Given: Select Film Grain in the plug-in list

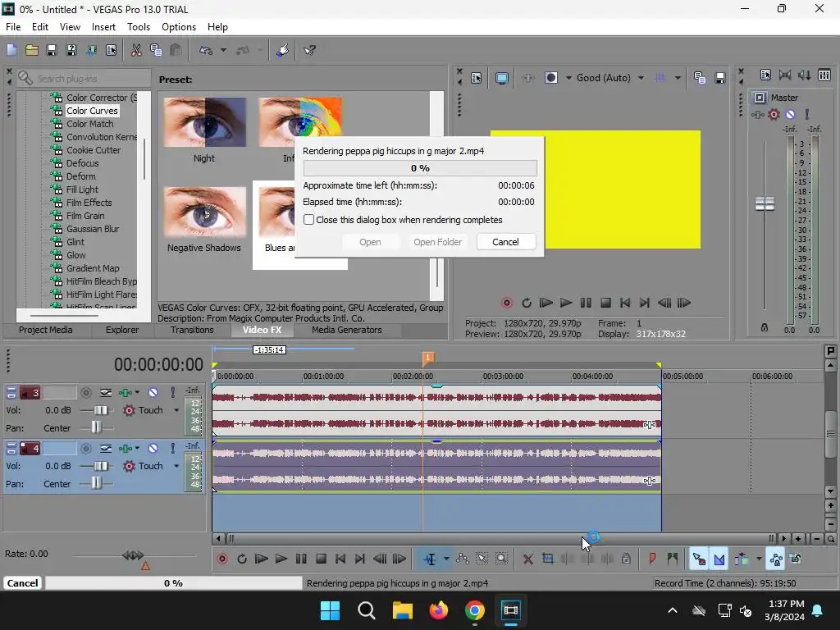Looking at the screenshot, I should tap(85, 216).
